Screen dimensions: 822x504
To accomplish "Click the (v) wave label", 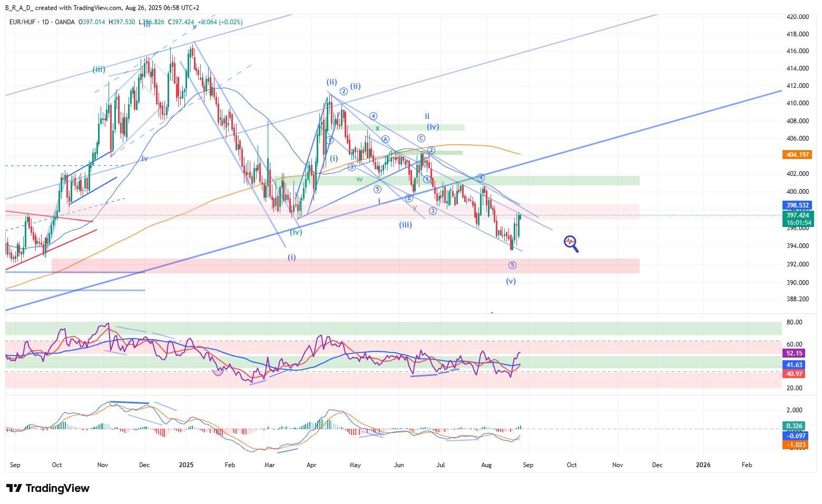I will pyautogui.click(x=511, y=281).
